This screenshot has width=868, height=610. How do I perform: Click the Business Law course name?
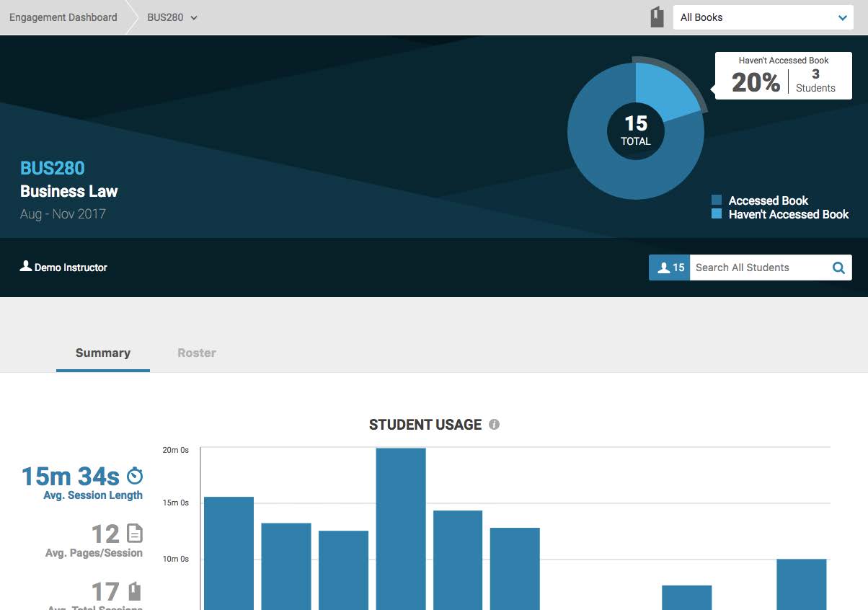click(x=69, y=191)
